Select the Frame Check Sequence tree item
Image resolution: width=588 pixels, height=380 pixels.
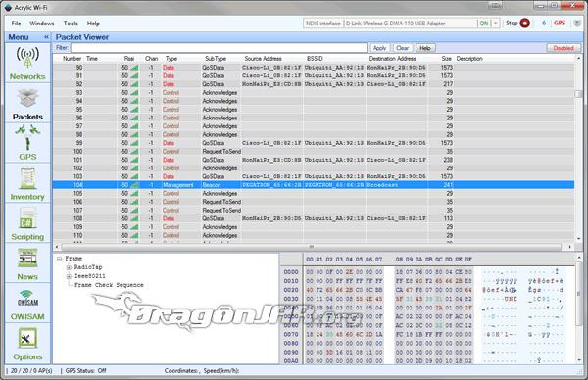tap(109, 285)
